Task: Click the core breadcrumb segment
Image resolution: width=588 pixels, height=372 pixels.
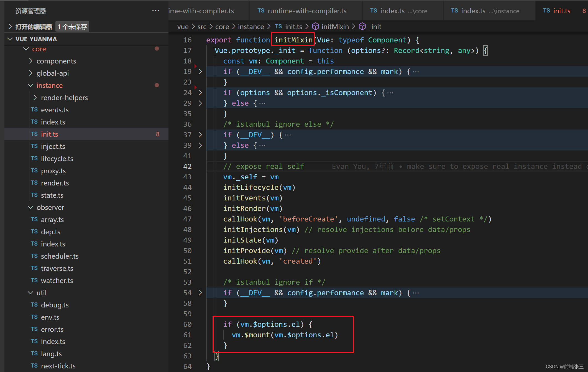Action: click(222, 27)
